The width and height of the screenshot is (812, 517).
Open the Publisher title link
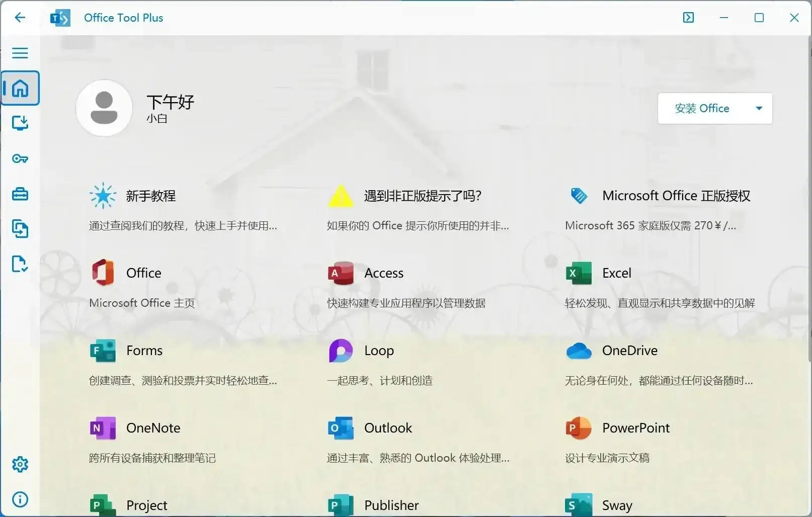pyautogui.click(x=391, y=505)
